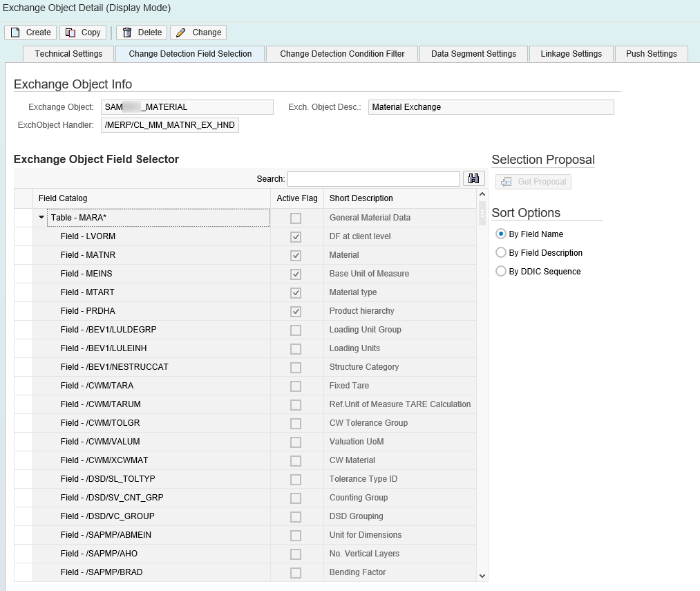Viewport: 700px width, 591px height.
Task: Select By DDIC Sequence sort option
Action: click(x=501, y=272)
